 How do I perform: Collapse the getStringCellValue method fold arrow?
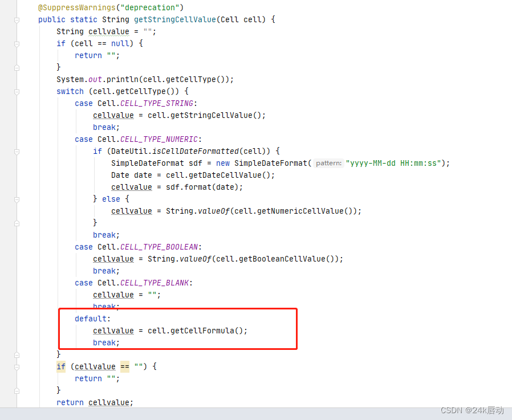(x=17, y=19)
